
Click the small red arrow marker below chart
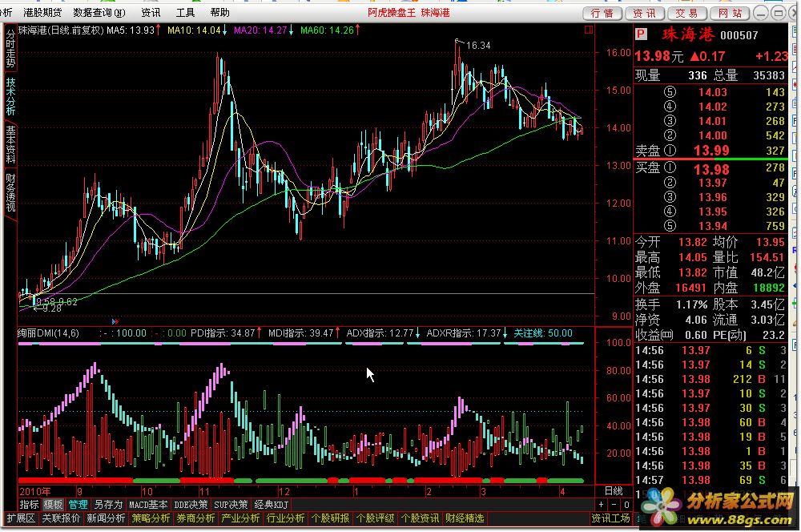(115, 321)
